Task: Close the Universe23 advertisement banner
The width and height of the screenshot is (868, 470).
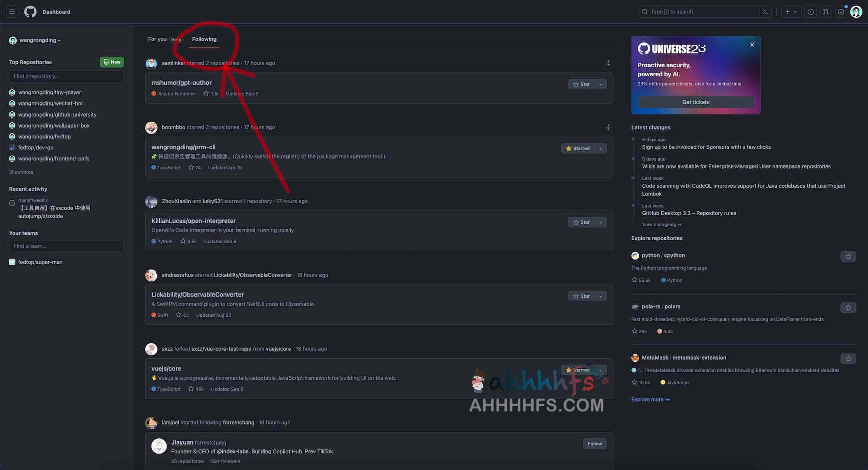Action: (x=751, y=45)
